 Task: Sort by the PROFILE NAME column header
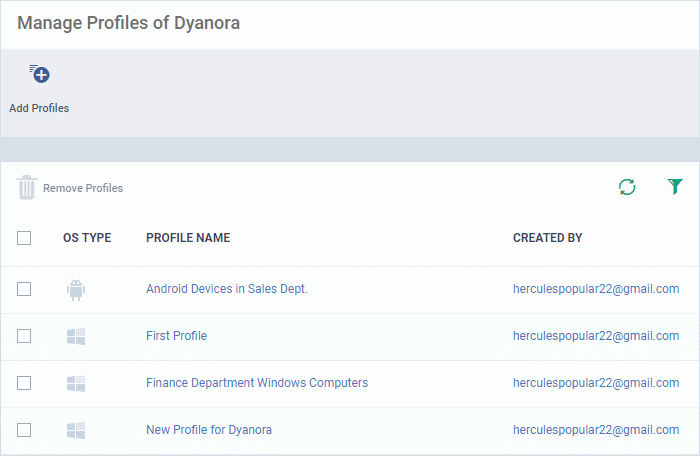click(188, 238)
